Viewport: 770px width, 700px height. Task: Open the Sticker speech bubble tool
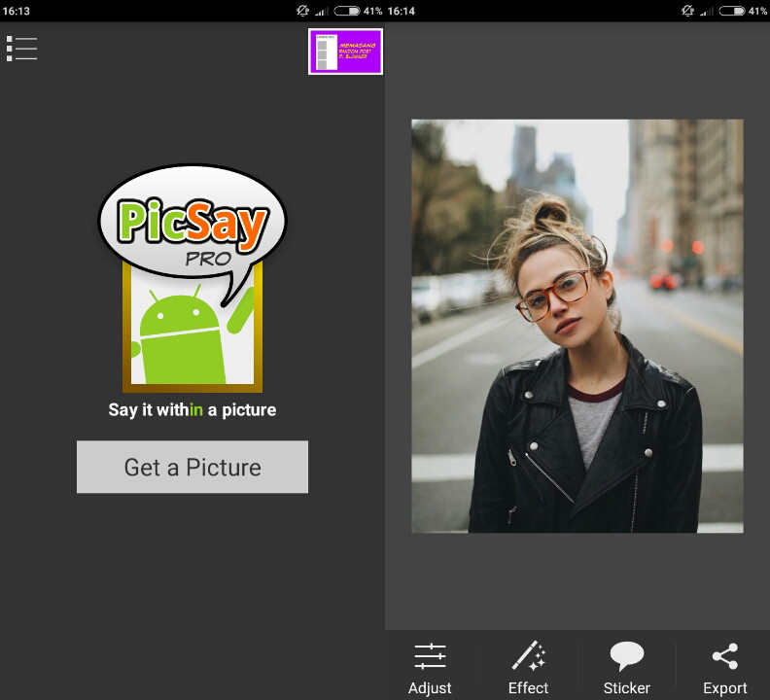click(627, 668)
